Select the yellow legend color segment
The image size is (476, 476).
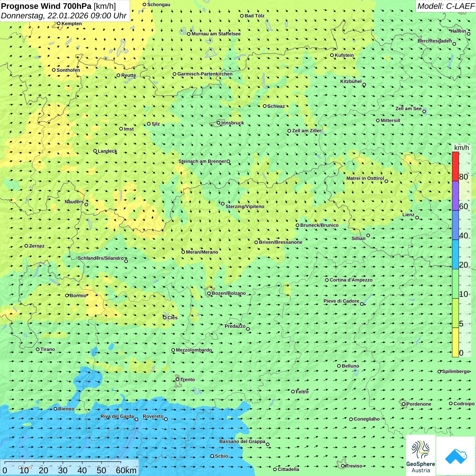click(455, 342)
